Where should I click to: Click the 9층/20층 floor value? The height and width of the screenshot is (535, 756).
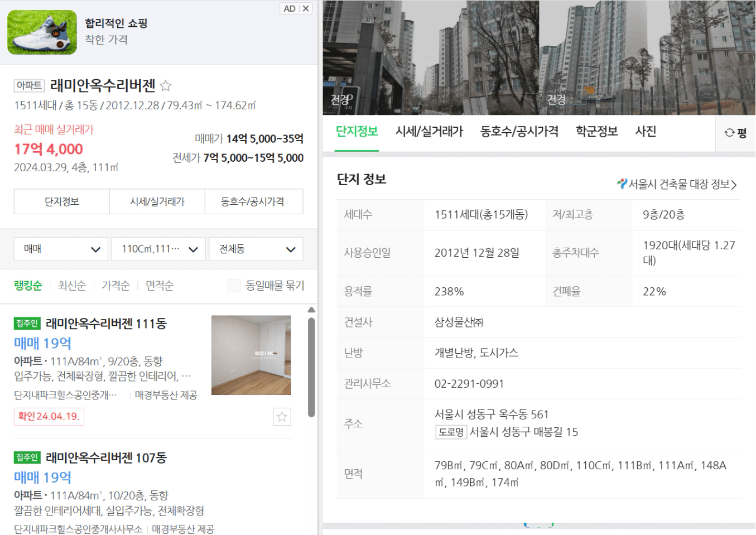click(x=664, y=215)
